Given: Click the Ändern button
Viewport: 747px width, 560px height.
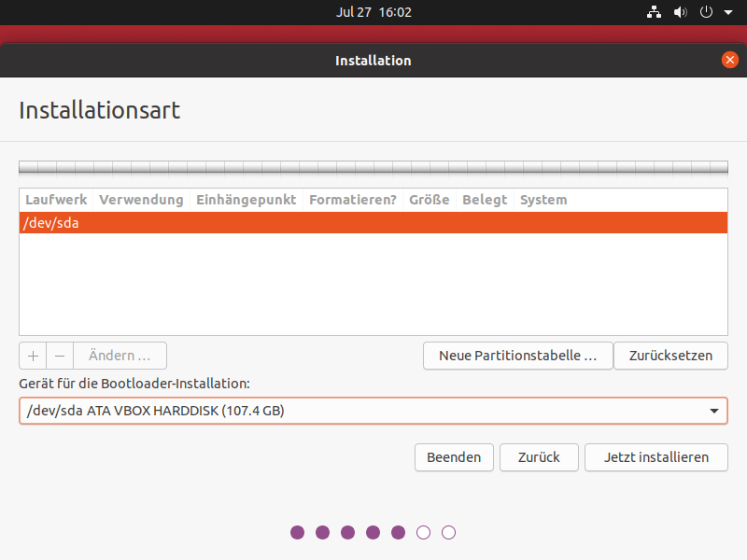Looking at the screenshot, I should (x=120, y=356).
